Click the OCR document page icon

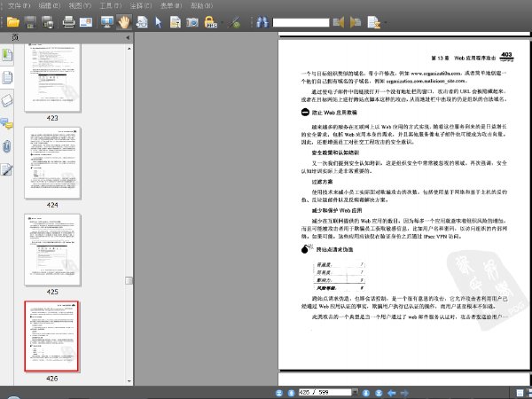[176, 22]
